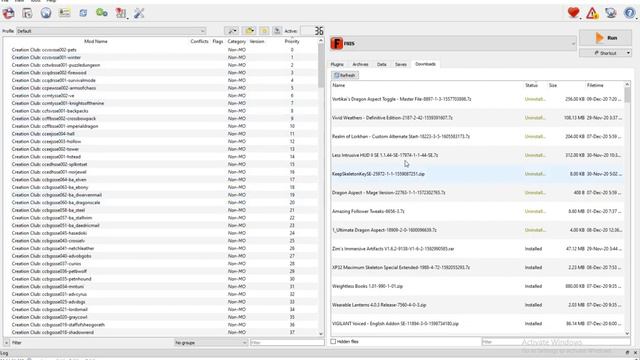Sort mods by Mod Name column
This screenshot has height=360, width=640.
pyautogui.click(x=96, y=41)
